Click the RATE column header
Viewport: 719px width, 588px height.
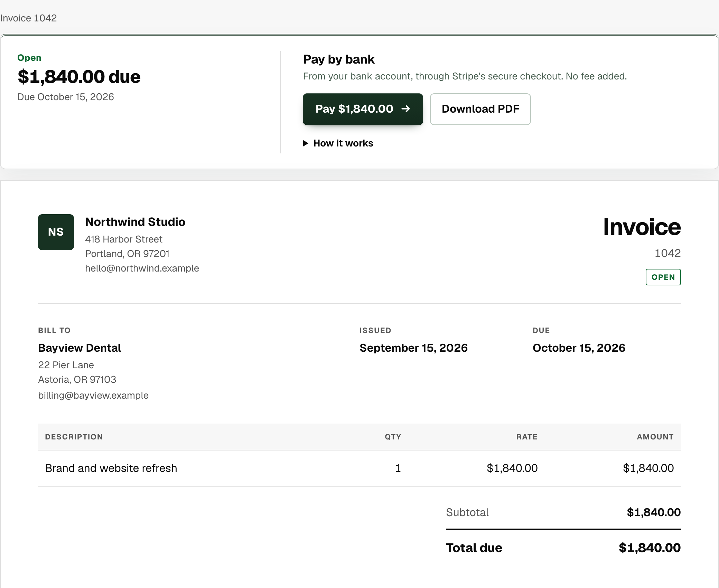tap(527, 437)
